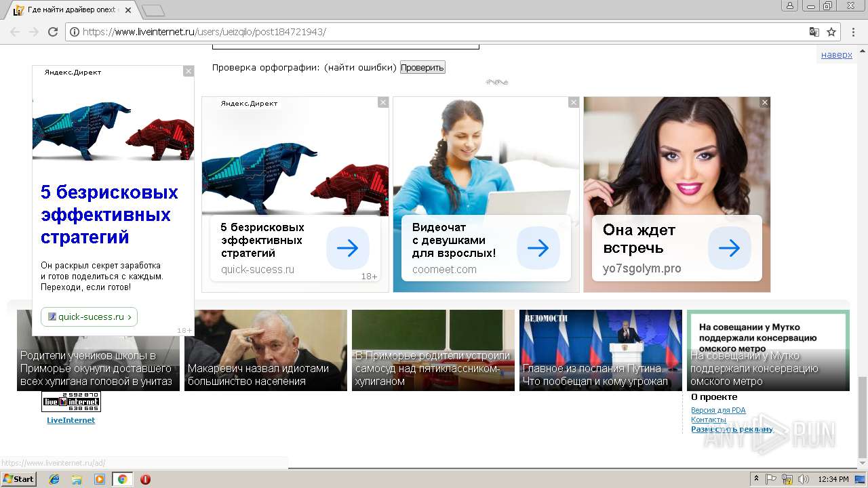Click the browser address bar URL

click(204, 32)
